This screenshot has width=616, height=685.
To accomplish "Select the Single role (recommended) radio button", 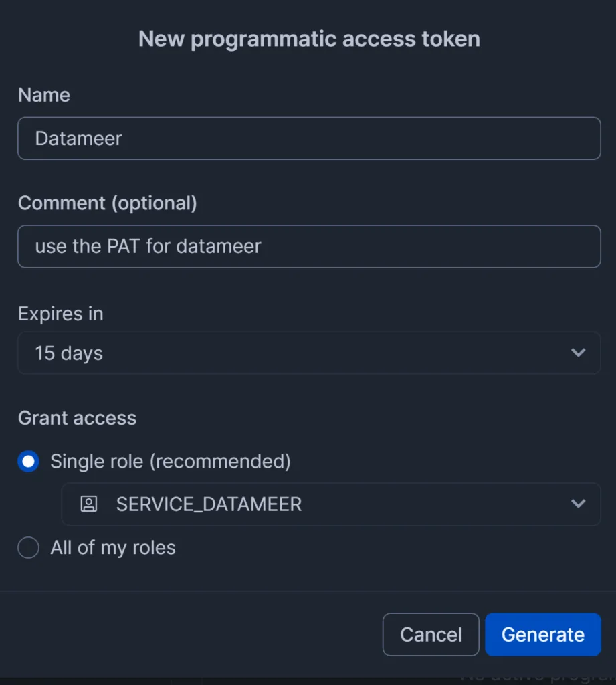I will coord(28,462).
